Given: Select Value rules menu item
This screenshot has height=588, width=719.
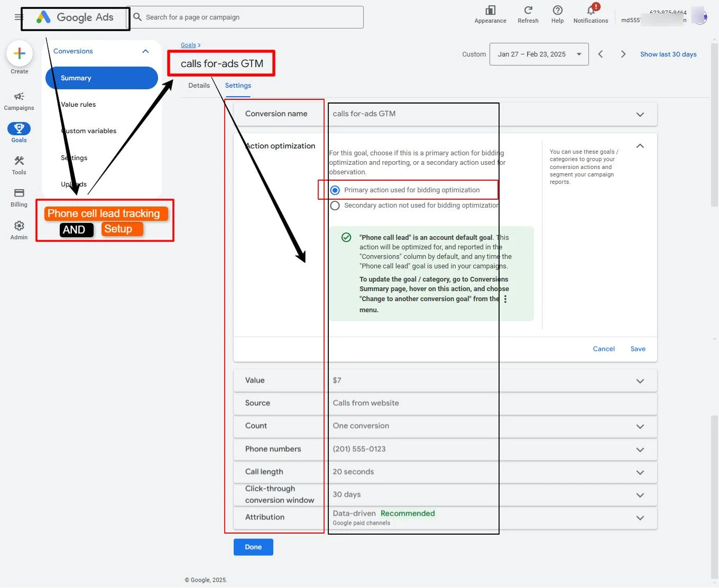Looking at the screenshot, I should point(78,105).
